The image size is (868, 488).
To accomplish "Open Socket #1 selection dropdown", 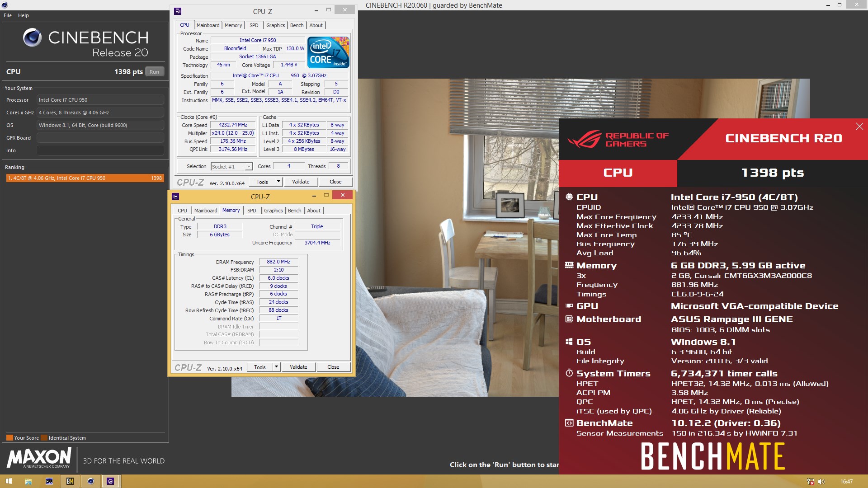I will (x=231, y=167).
